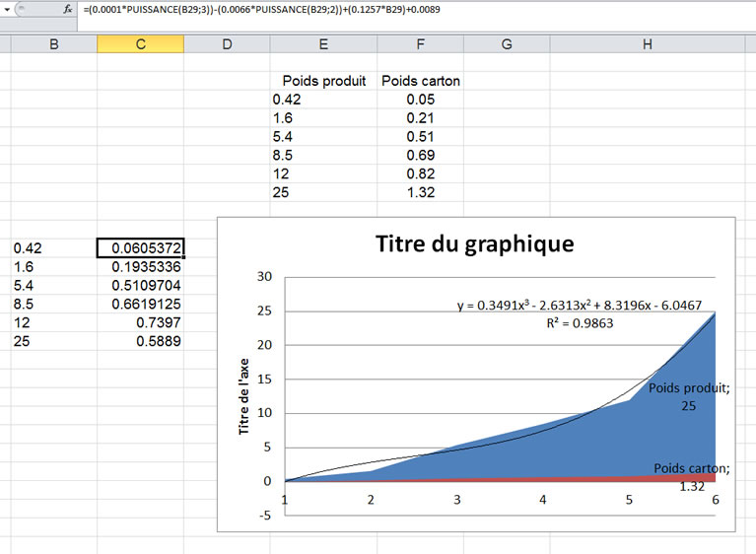The height and width of the screenshot is (554, 756).
Task: Click the cell showing 0.7397
Action: (140, 323)
